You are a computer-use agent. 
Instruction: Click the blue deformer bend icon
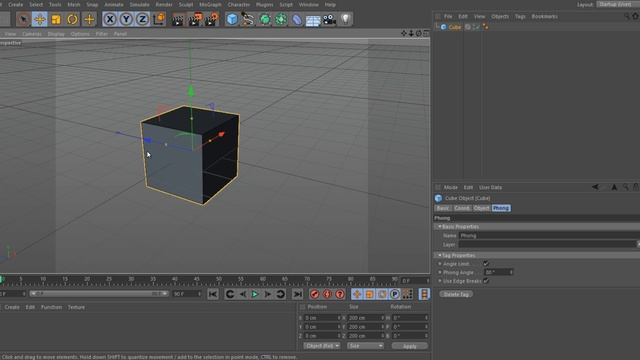[x=297, y=19]
